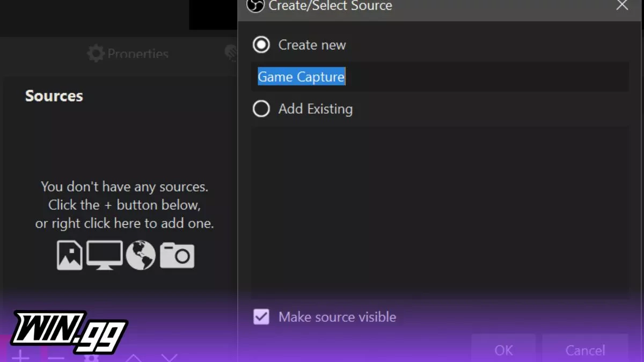Move source up with the up chevron
Screen dimensions: 644x362
(x=134, y=358)
